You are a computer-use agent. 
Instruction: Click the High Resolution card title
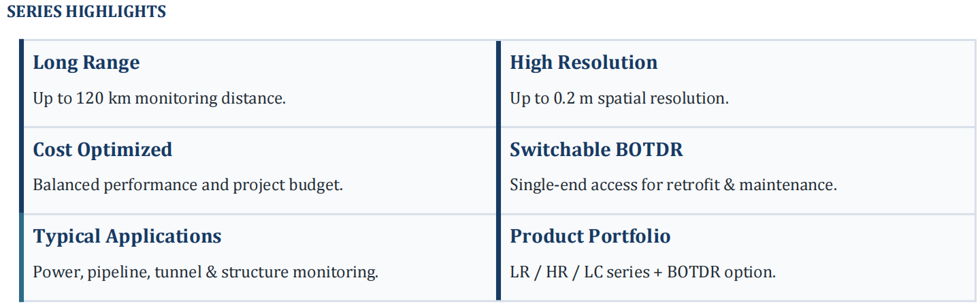pos(583,63)
